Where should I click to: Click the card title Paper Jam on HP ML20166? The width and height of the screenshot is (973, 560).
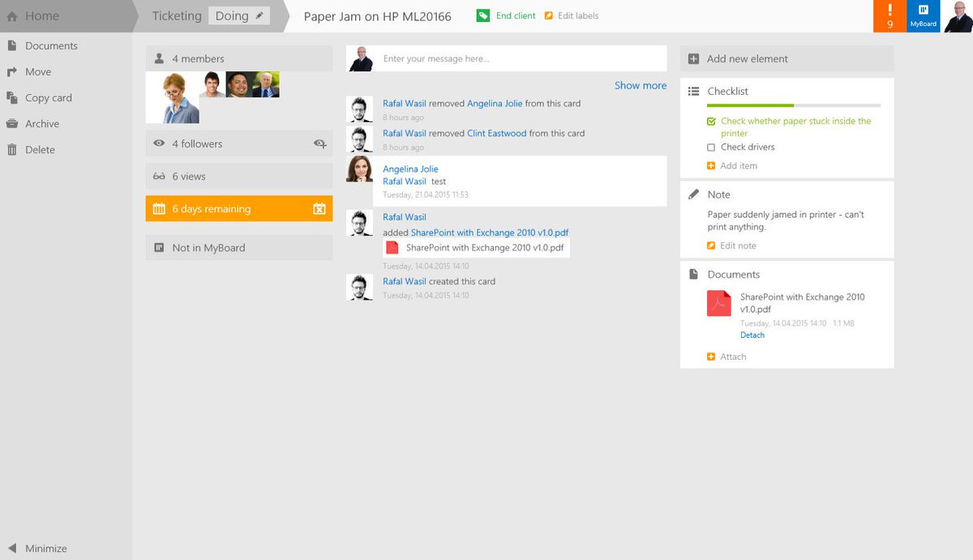tap(377, 16)
